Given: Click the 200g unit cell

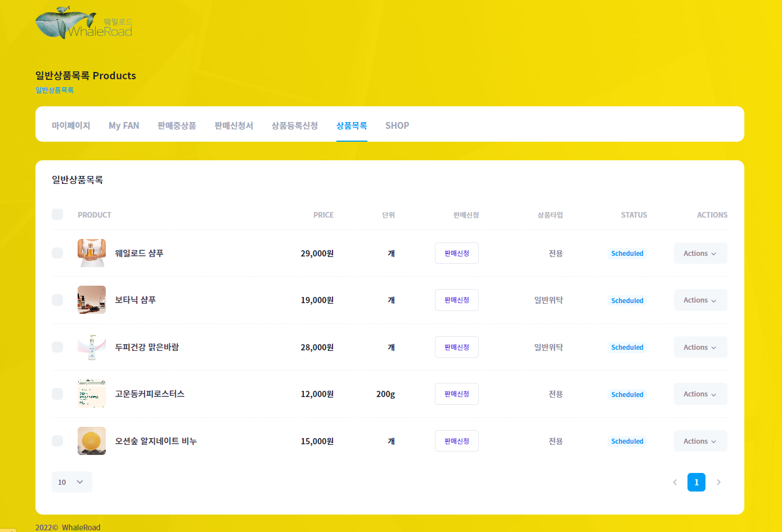Looking at the screenshot, I should pos(385,394).
